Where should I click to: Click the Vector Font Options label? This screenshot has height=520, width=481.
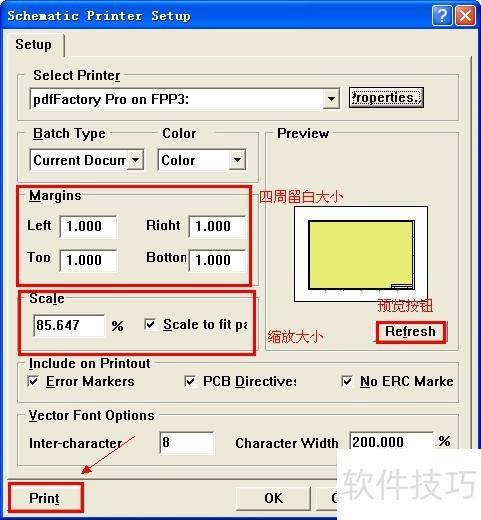pos(91,416)
